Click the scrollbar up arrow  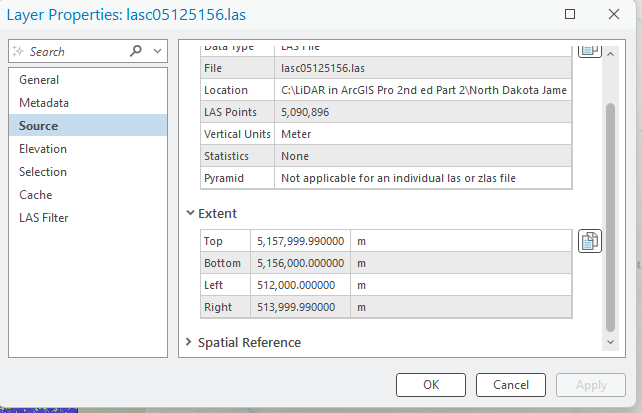[x=610, y=54]
